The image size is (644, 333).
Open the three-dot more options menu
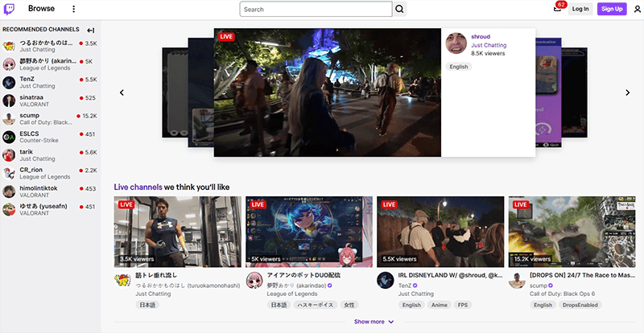73,9
